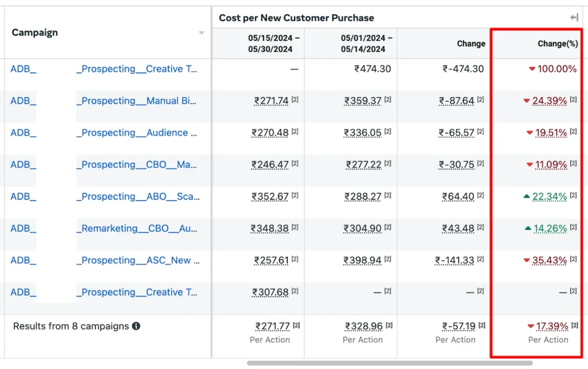Click the red down arrow beside 35.43%
This screenshot has width=588, height=369.
point(527,260)
